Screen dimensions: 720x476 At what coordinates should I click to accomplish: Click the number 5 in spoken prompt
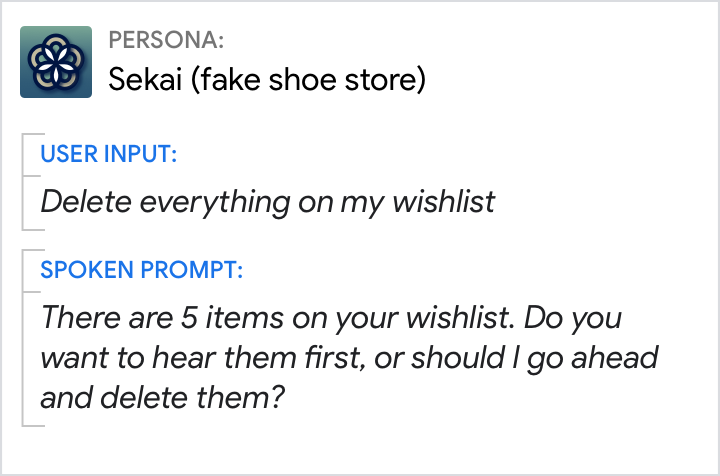point(203,319)
